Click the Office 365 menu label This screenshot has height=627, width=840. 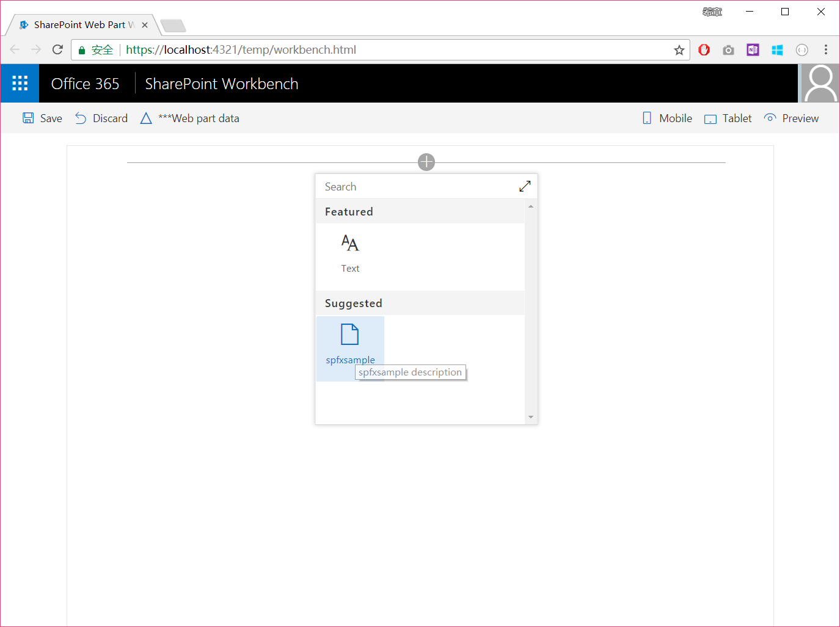[85, 83]
